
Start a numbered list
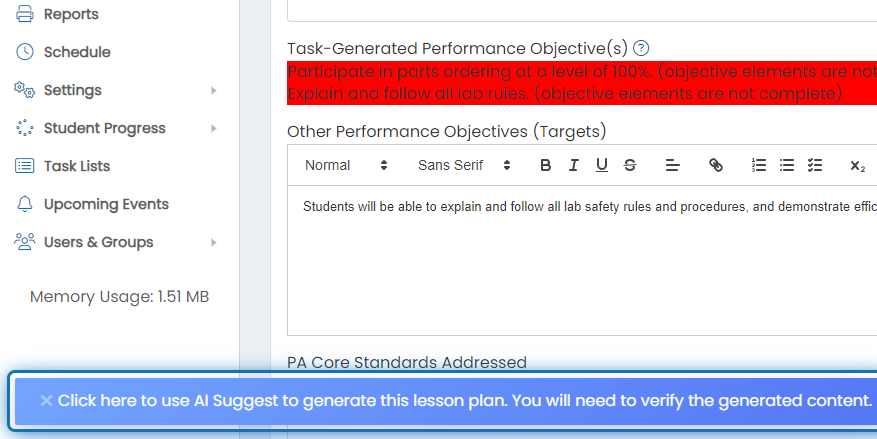[758, 165]
